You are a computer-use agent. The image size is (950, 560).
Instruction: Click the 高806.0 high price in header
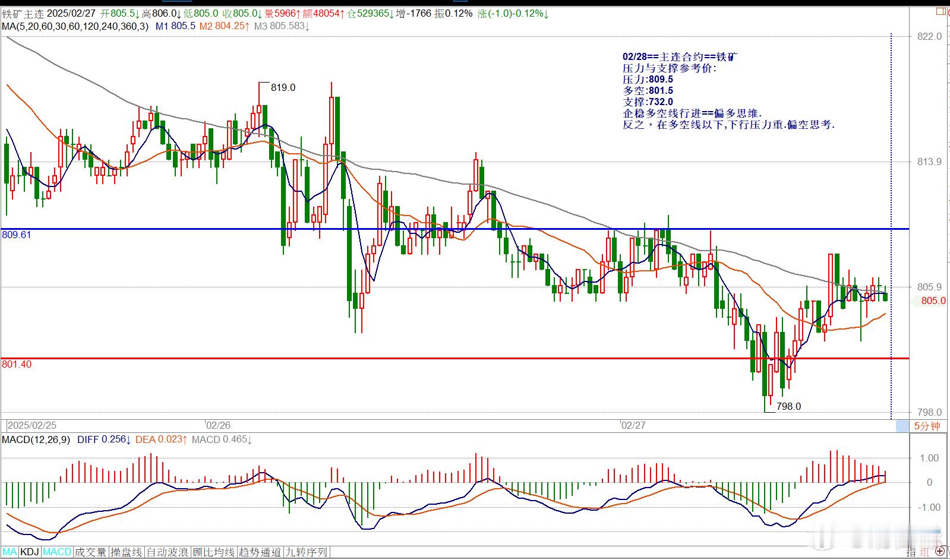click(160, 13)
